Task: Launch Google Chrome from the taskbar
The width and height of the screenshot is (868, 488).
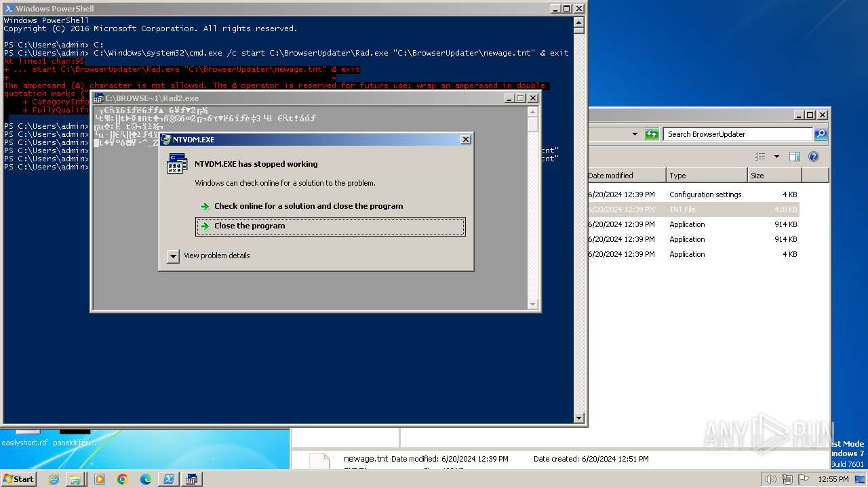Action: 123,479
